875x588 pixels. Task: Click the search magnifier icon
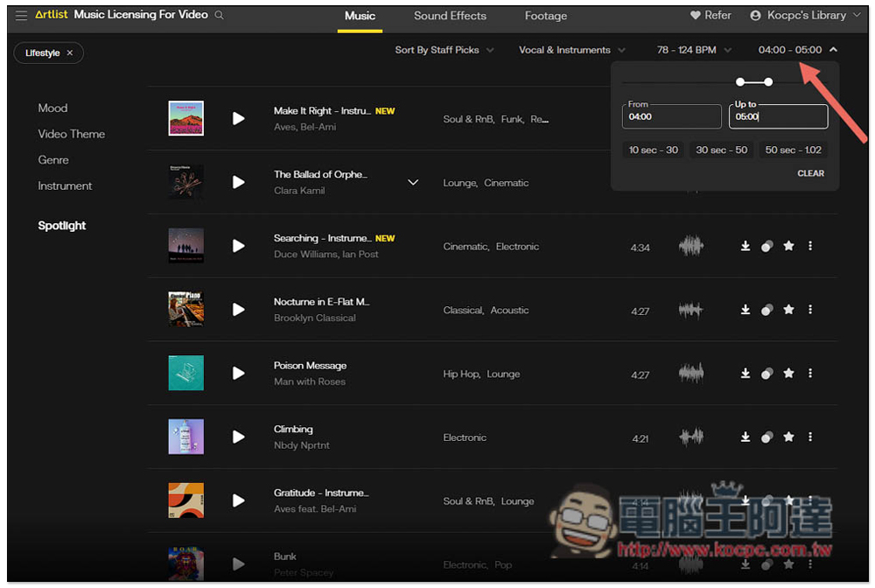(220, 15)
